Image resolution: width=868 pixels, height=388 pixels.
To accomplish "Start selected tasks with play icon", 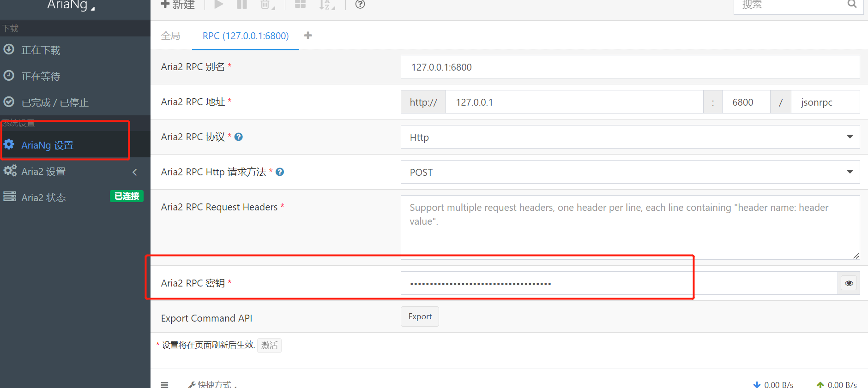I will click(219, 4).
